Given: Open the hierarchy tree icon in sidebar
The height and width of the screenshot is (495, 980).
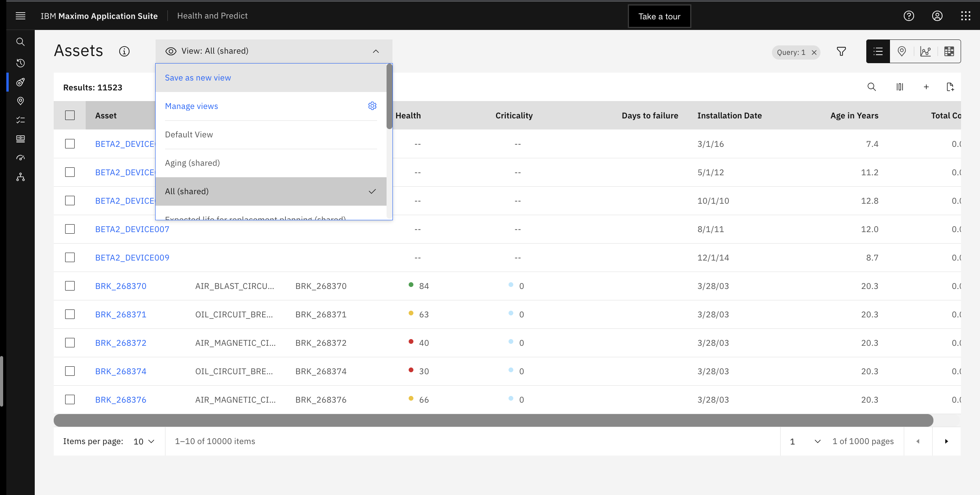Looking at the screenshot, I should coord(21,177).
